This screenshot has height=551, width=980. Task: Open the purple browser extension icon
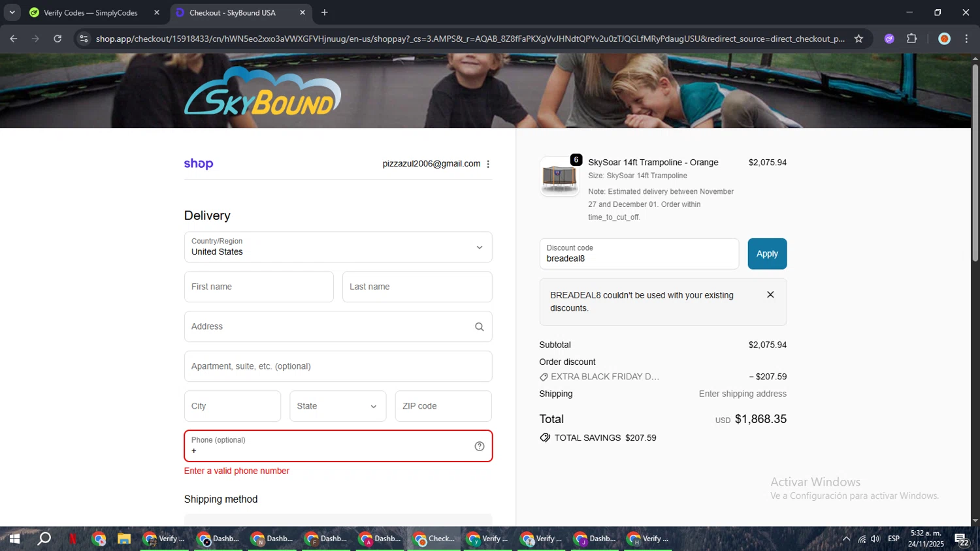tap(889, 39)
